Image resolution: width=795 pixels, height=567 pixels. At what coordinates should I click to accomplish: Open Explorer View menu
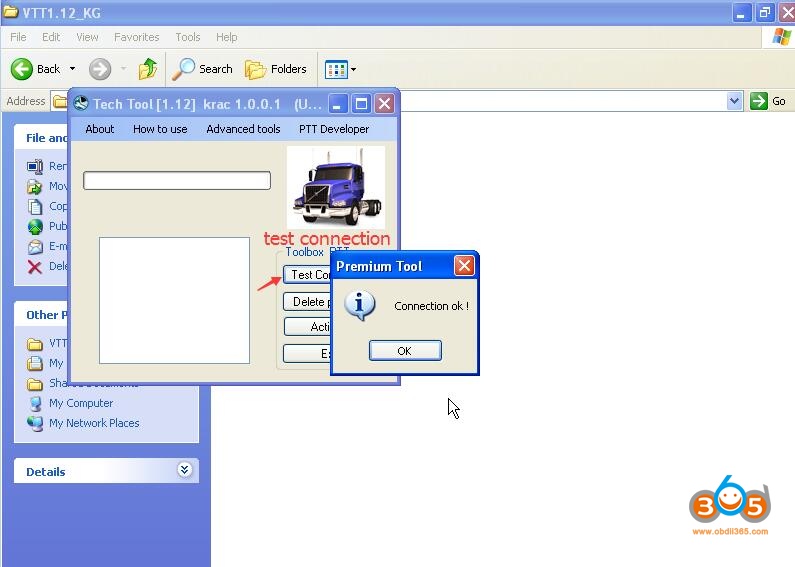[x=87, y=37]
